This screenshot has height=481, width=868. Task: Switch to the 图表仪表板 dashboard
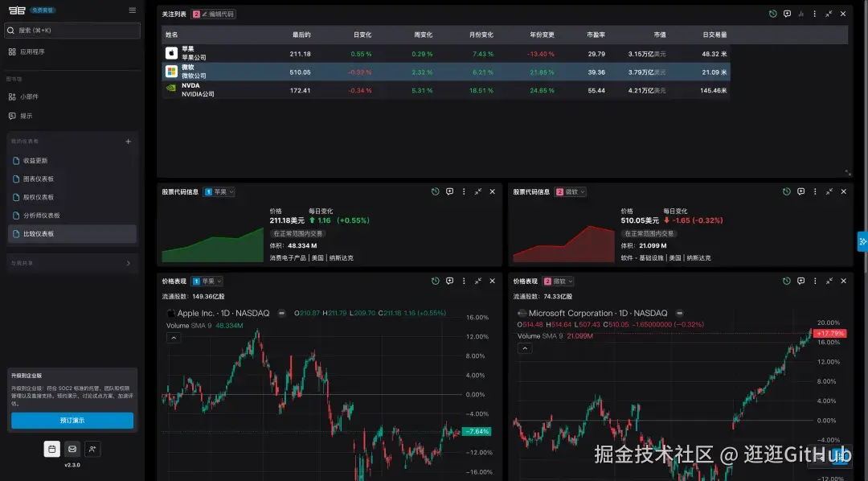(72, 179)
